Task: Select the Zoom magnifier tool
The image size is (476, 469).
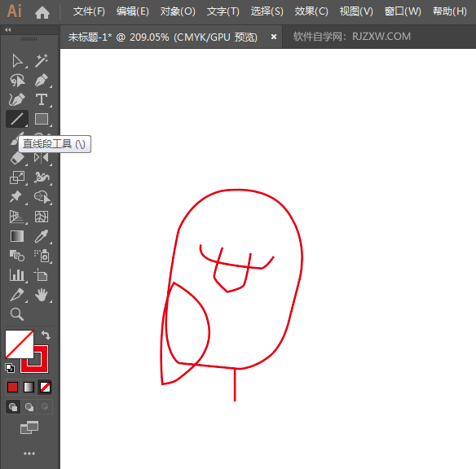Action: point(17,314)
